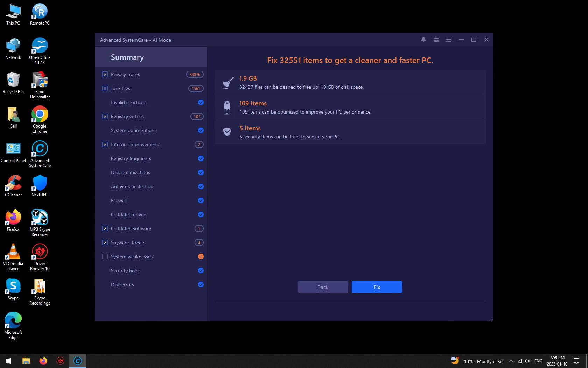Open MP3 Skype Recorder desktop icon
This screenshot has height=368, width=588.
point(40,223)
